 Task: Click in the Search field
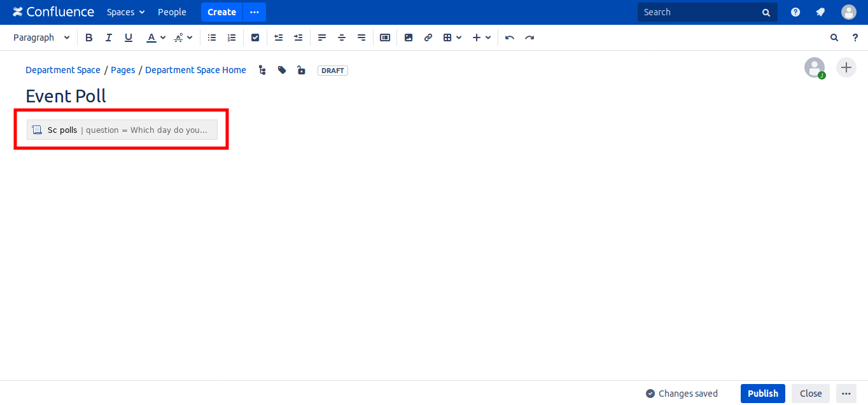pyautogui.click(x=700, y=12)
